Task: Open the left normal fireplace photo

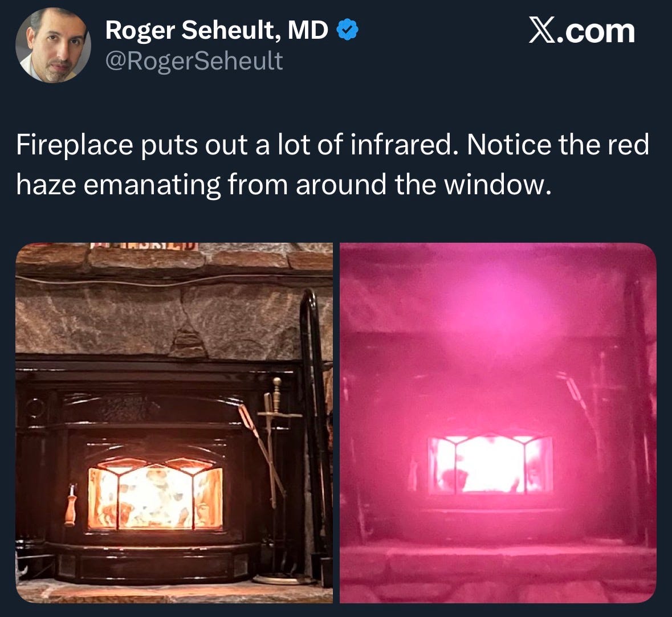Action: coord(174,423)
